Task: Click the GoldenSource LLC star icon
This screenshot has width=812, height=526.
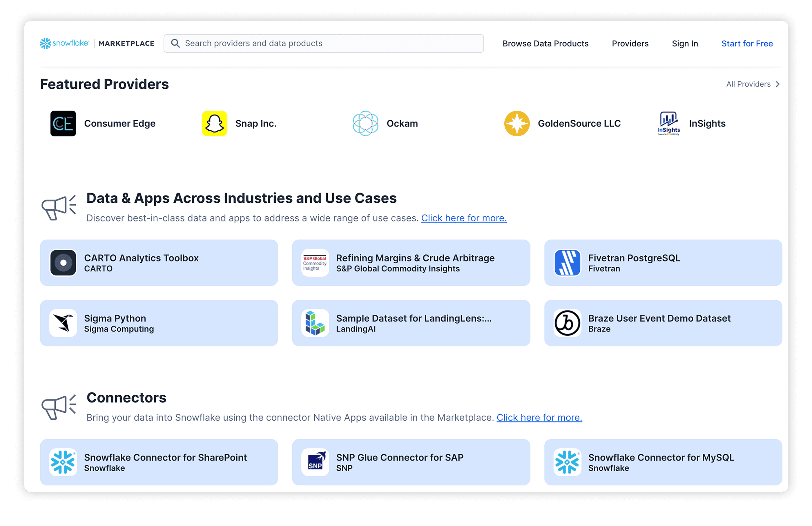Action: (x=516, y=124)
